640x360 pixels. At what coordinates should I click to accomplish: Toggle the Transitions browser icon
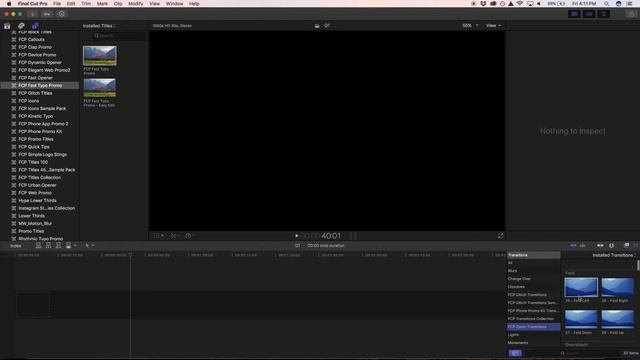point(636,245)
